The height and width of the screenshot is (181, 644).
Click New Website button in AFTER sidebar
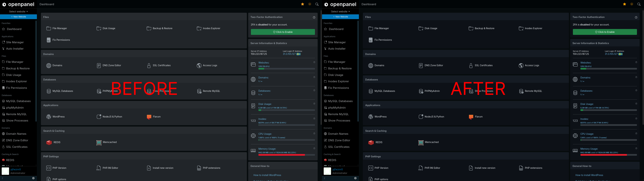click(x=340, y=17)
